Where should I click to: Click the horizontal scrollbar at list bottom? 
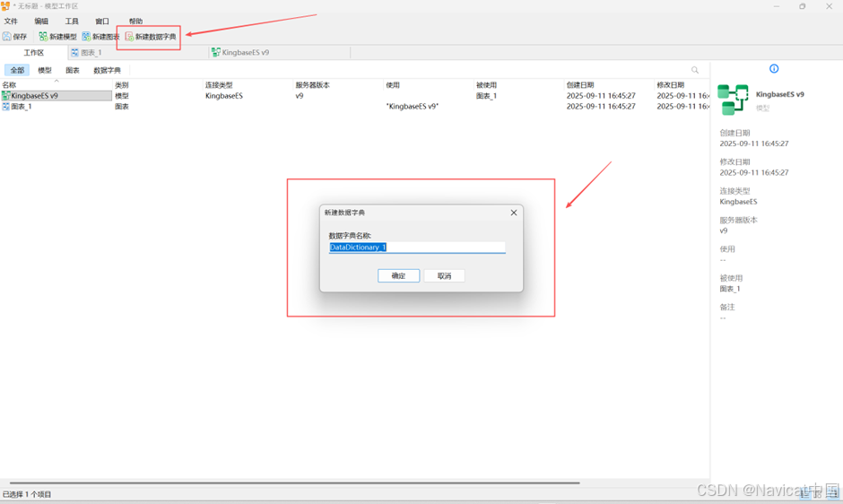pyautogui.click(x=295, y=483)
